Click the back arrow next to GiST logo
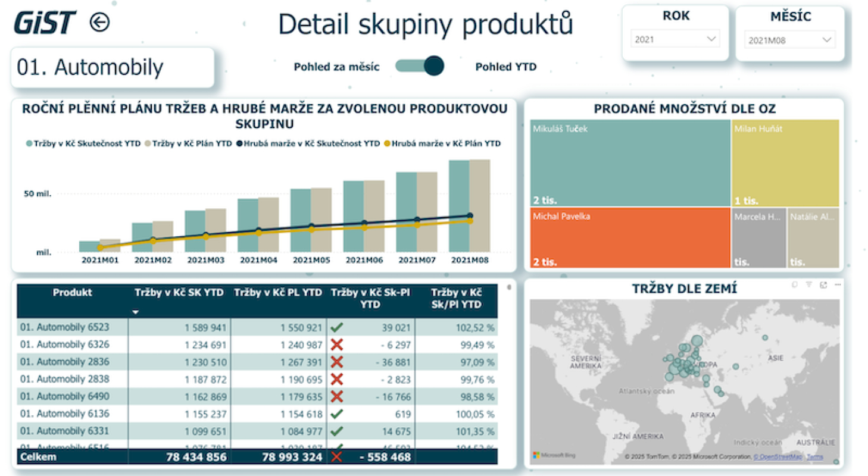The width and height of the screenshot is (868, 476). [x=99, y=23]
